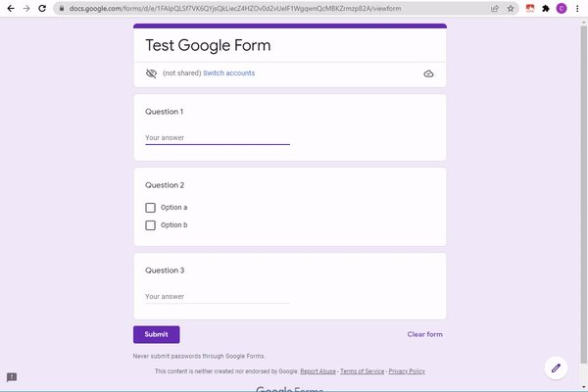The width and height of the screenshot is (588, 392).
Task: Open the Report Abuse link
Action: [318, 371]
